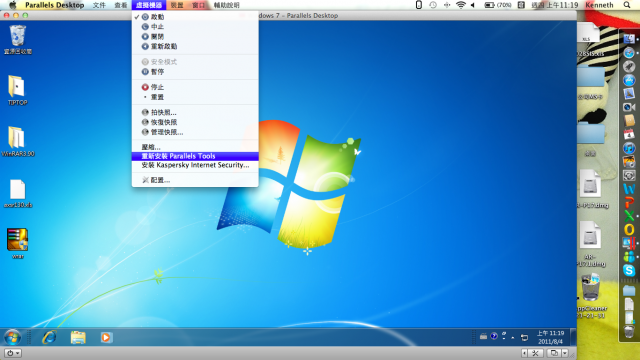Open the 裝置 menu

pyautogui.click(x=177, y=5)
